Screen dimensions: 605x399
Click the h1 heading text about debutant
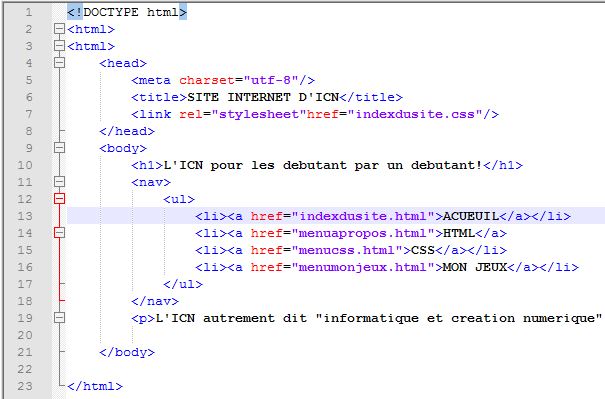click(x=323, y=165)
